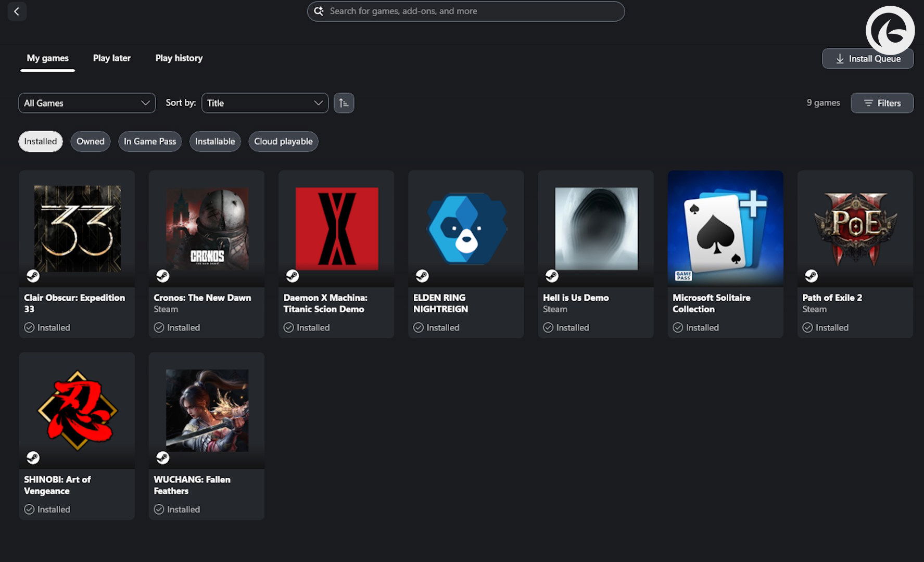Toggle the Installed filter chip
This screenshot has height=562, width=924.
[x=41, y=142]
